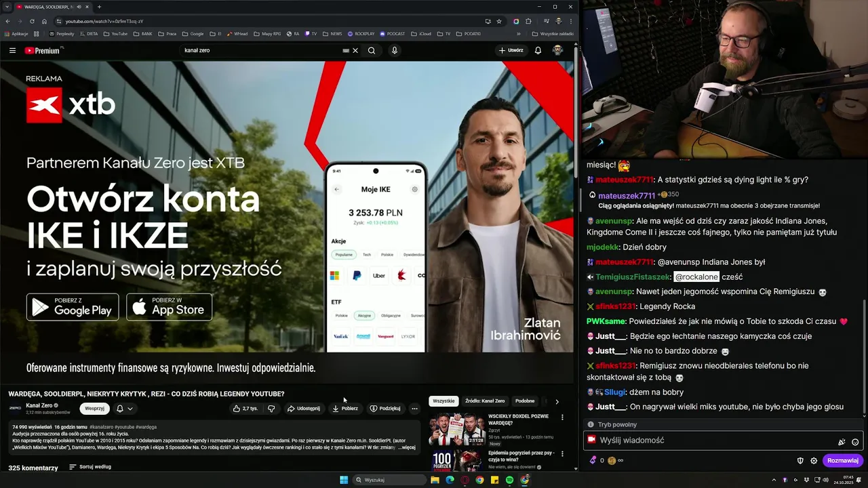
Task: Open volume control in system tray
Action: [825, 480]
